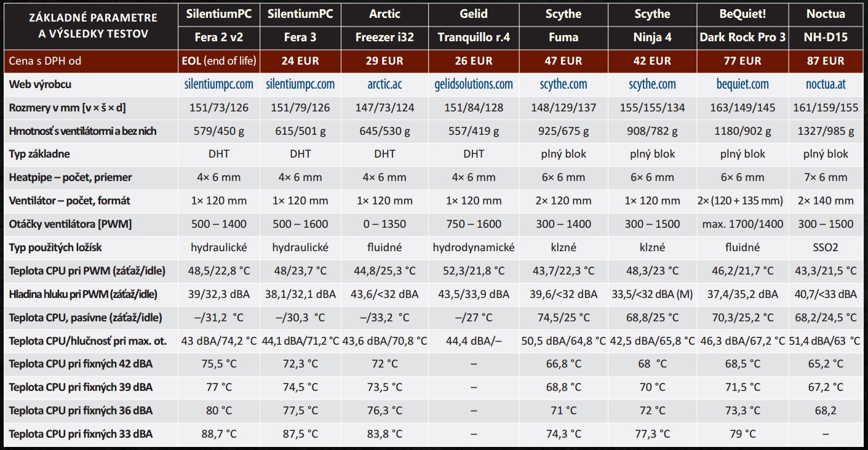Open silentiumpc.com link under Fera 3
Image resolution: width=868 pixels, height=450 pixels.
click(x=300, y=84)
